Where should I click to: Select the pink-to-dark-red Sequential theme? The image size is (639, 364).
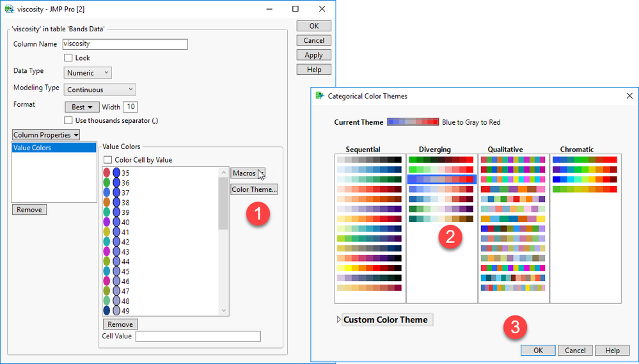coord(369,189)
